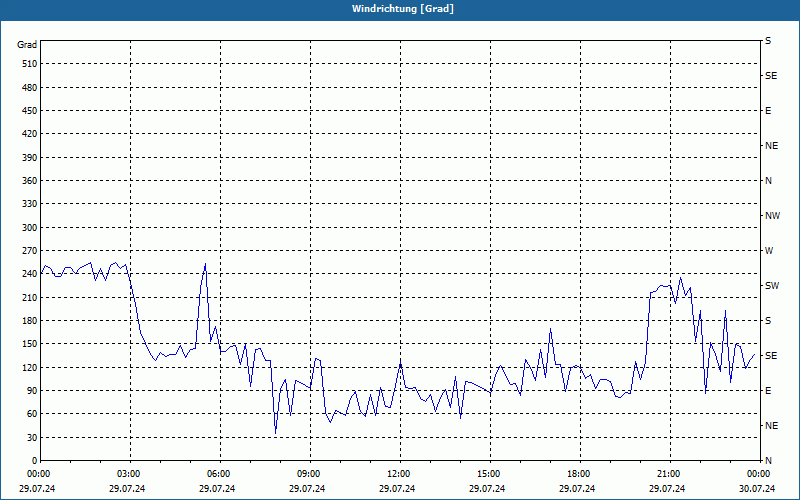Select the 09:00 time marker
800x500 pixels.
[x=309, y=473]
